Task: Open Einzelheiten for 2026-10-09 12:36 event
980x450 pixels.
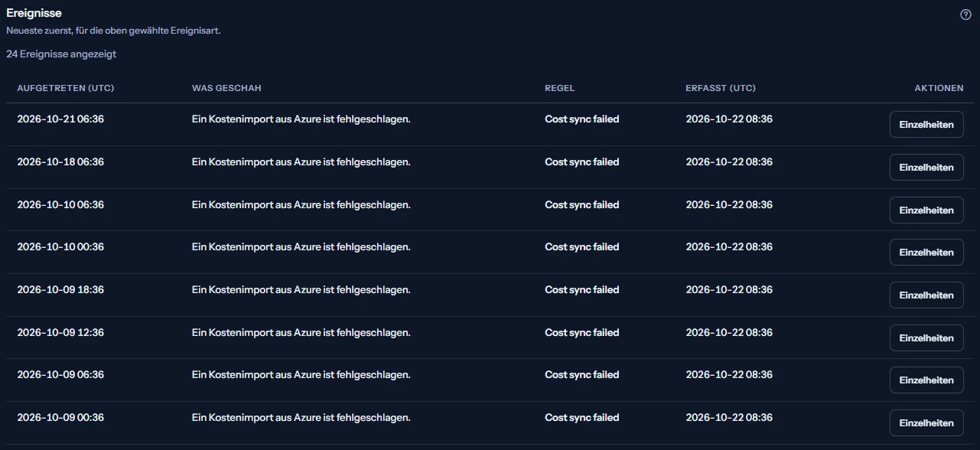Action: [926, 337]
